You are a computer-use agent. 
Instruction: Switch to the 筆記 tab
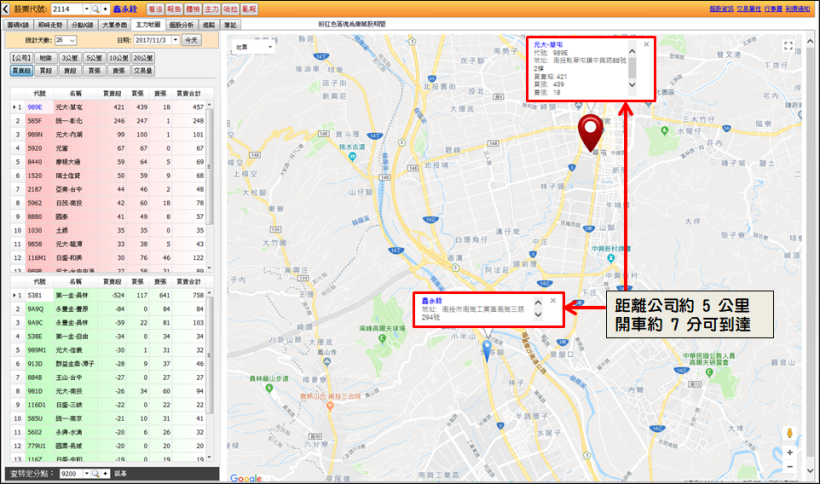click(x=230, y=25)
